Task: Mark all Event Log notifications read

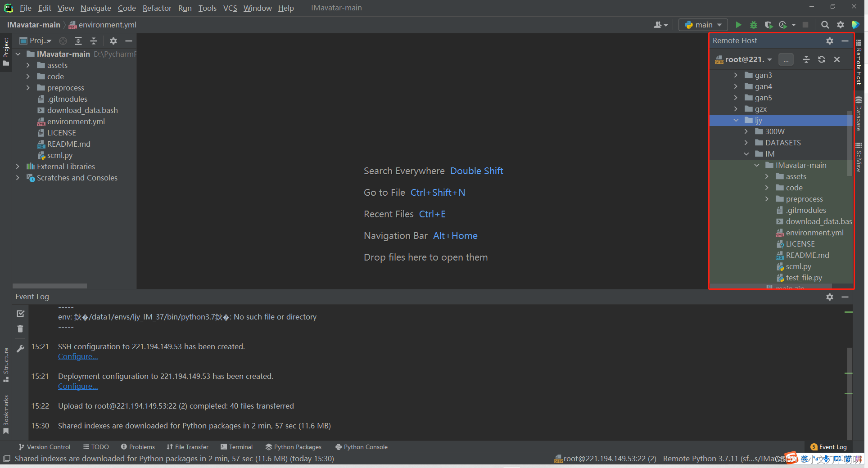Action: 20,314
